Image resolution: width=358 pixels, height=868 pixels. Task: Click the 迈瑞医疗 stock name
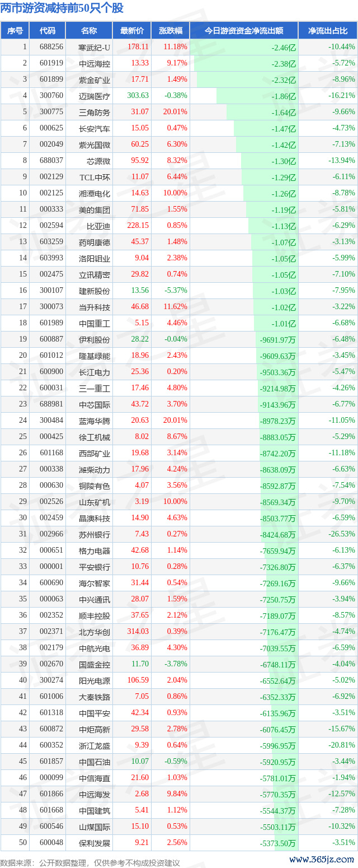95,96
